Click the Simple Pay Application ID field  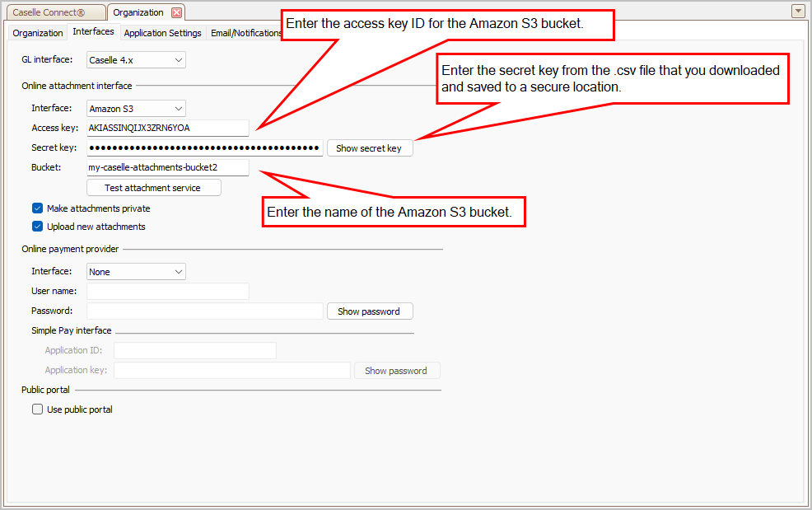[194, 350]
